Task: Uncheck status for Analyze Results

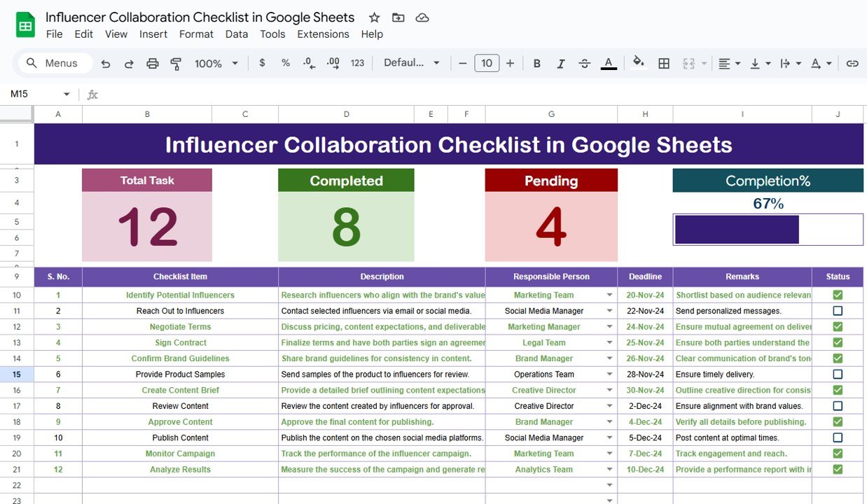Action: [838, 469]
